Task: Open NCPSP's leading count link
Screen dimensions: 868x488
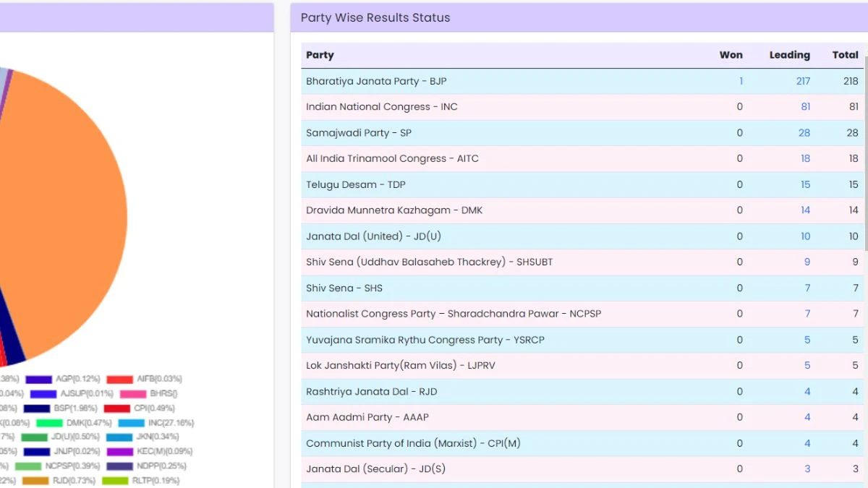Action: 807,313
